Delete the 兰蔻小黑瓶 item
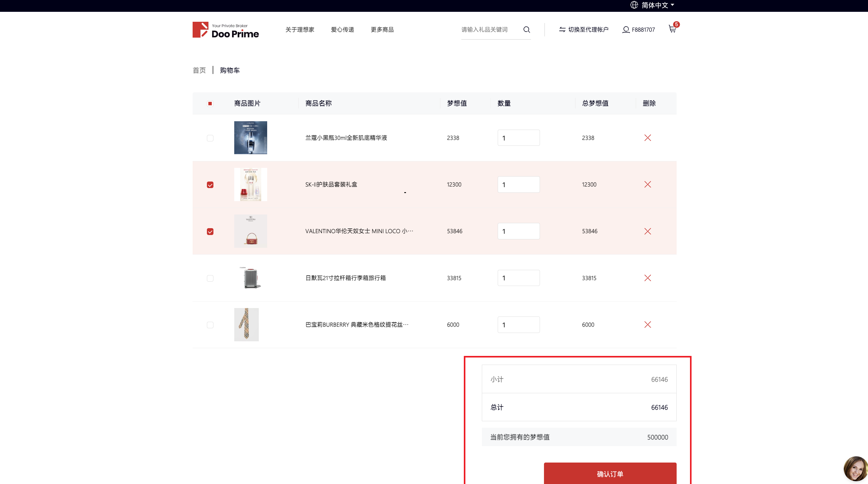The height and width of the screenshot is (484, 868). (647, 138)
